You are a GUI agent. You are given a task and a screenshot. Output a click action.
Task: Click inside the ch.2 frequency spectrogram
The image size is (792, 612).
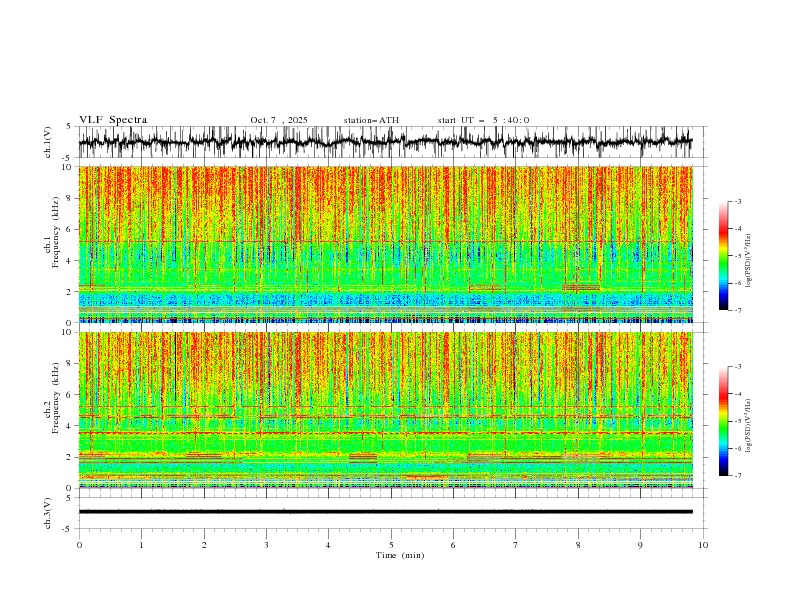386,410
